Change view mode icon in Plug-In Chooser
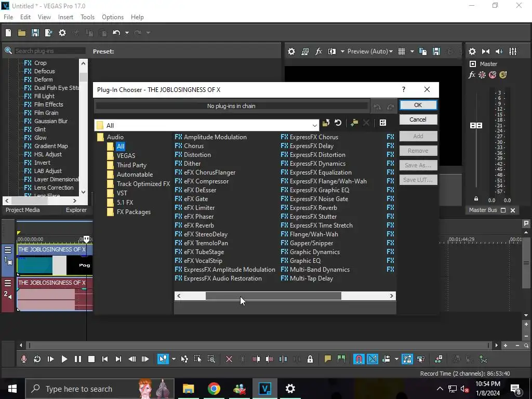532x399 pixels. 383,123
